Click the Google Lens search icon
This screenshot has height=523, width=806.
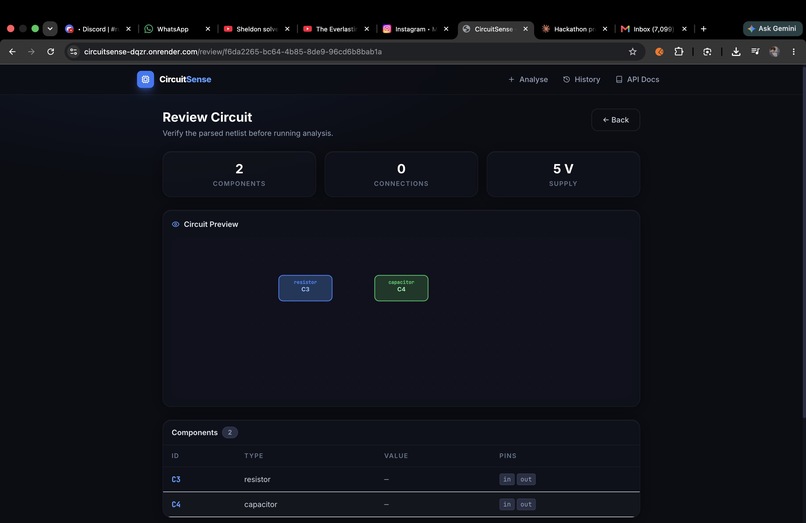(707, 51)
